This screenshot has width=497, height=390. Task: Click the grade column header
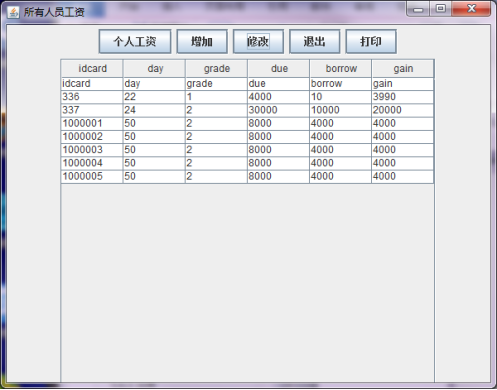pos(216,69)
